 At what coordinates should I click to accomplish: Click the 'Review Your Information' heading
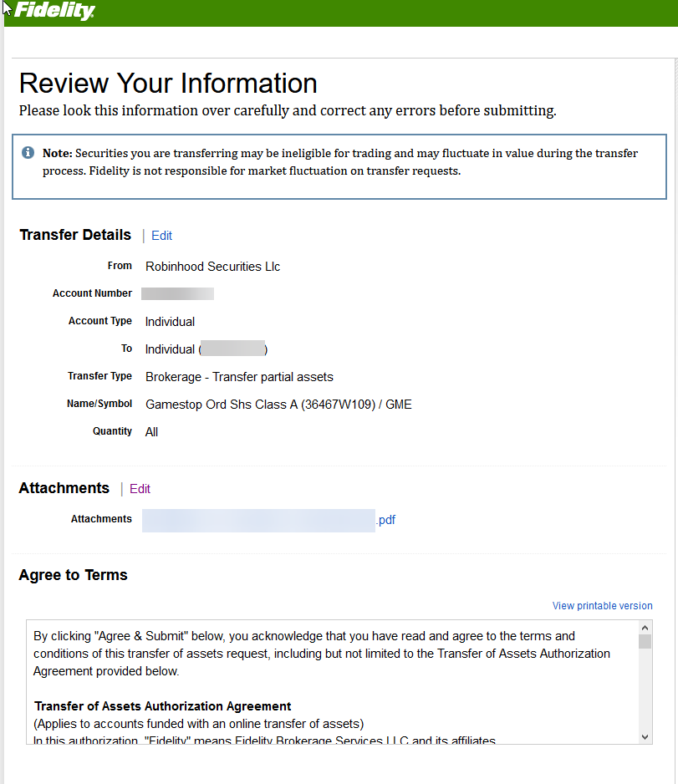[168, 83]
